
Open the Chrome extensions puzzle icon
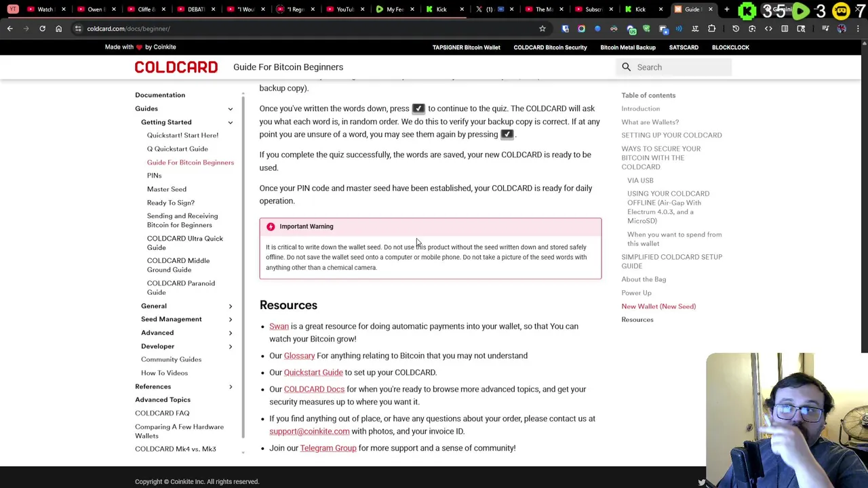711,28
